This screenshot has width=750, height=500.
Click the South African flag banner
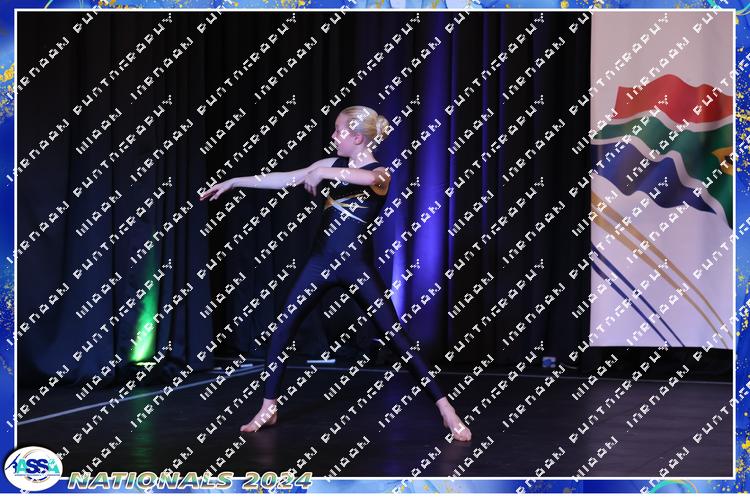(x=662, y=179)
